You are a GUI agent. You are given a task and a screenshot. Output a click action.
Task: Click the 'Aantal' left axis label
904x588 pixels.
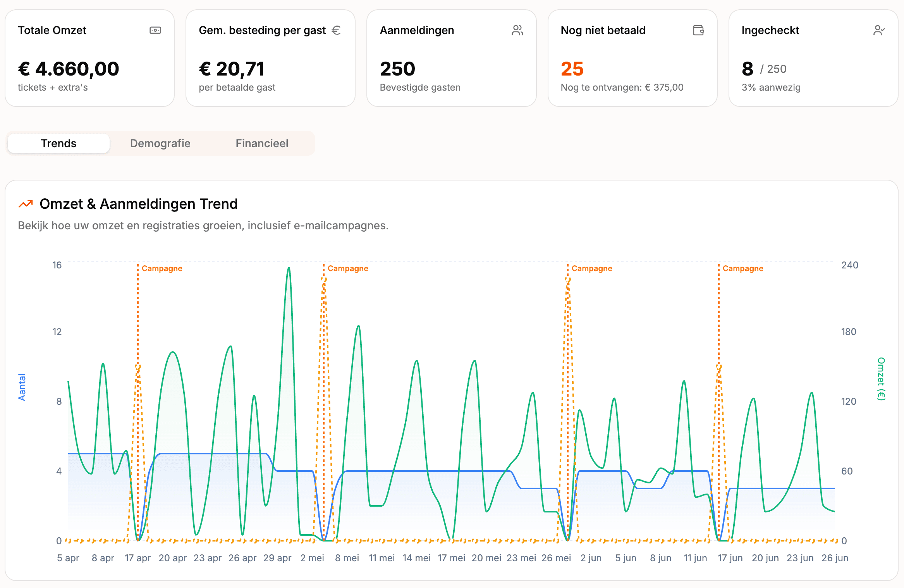coord(22,387)
